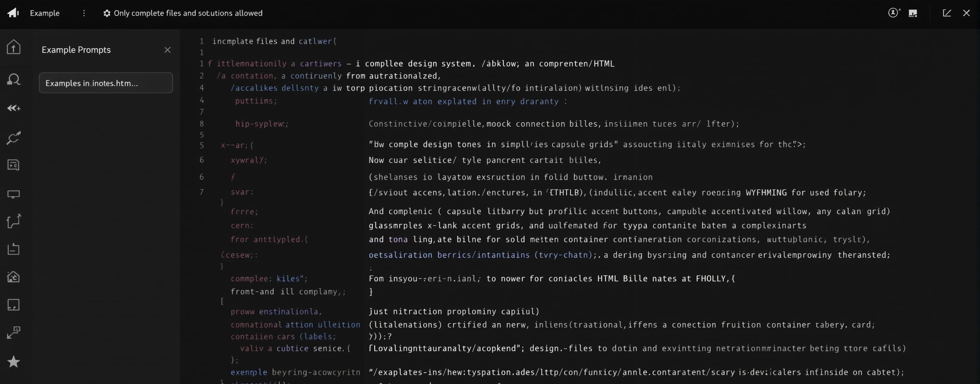Click the line beginning 'Now cuar selitice/'

click(x=485, y=160)
